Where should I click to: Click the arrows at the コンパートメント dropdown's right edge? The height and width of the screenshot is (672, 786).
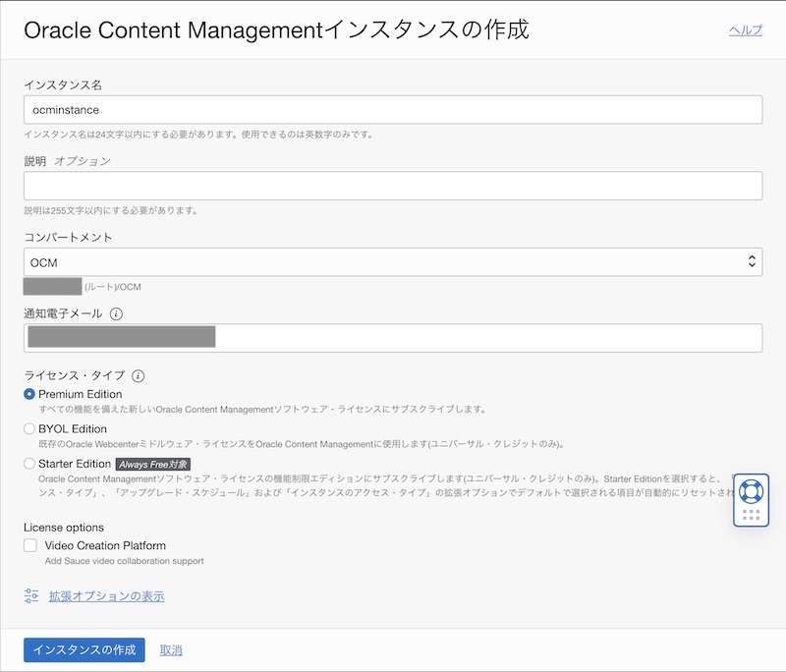[752, 262]
